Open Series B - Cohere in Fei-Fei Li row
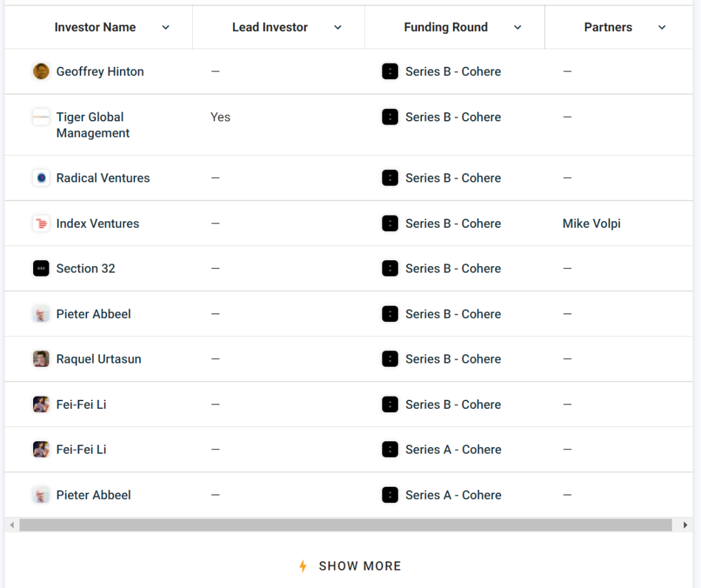This screenshot has width=701, height=588. click(453, 404)
